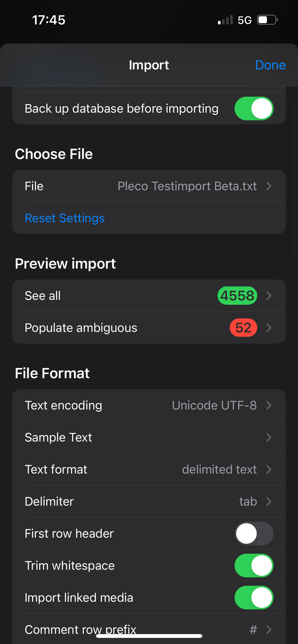298x644 pixels.
Task: Tap the red 52 ambiguous badge
Action: point(243,328)
